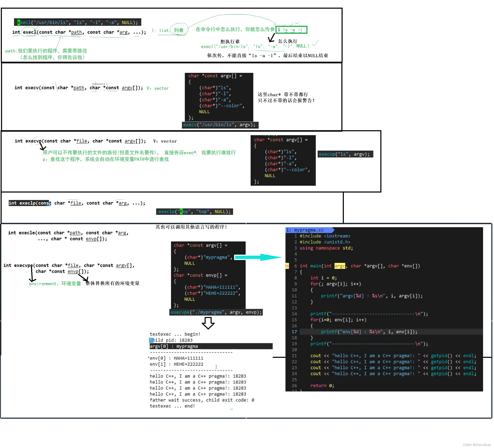This screenshot has width=494, height=448.
Task: Click the '想执行谁' annotation
Action: click(x=230, y=41)
